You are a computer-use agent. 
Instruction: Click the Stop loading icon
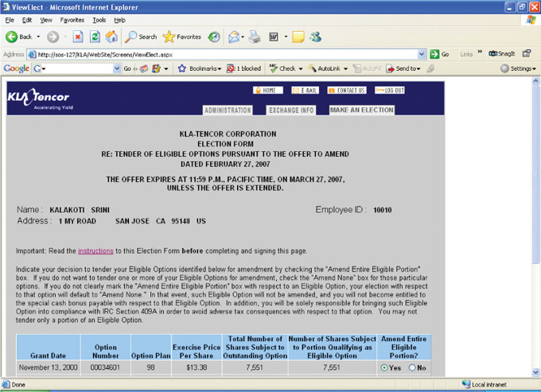pos(78,37)
